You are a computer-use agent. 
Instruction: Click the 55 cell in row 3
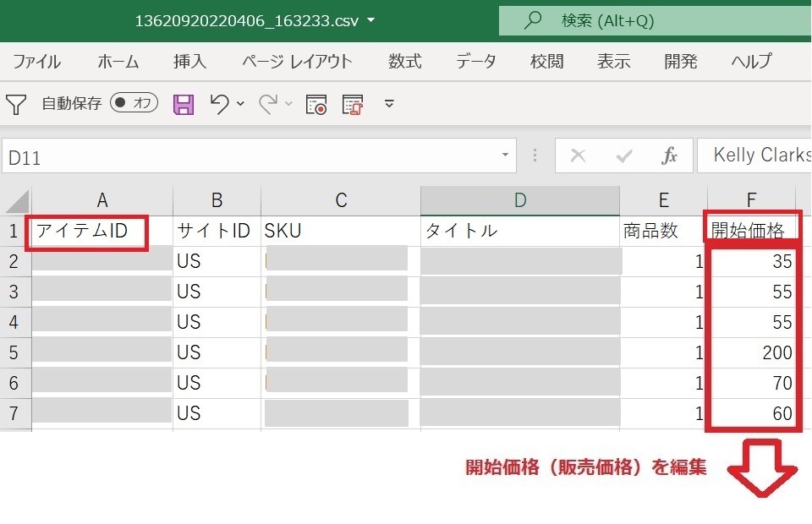[751, 292]
